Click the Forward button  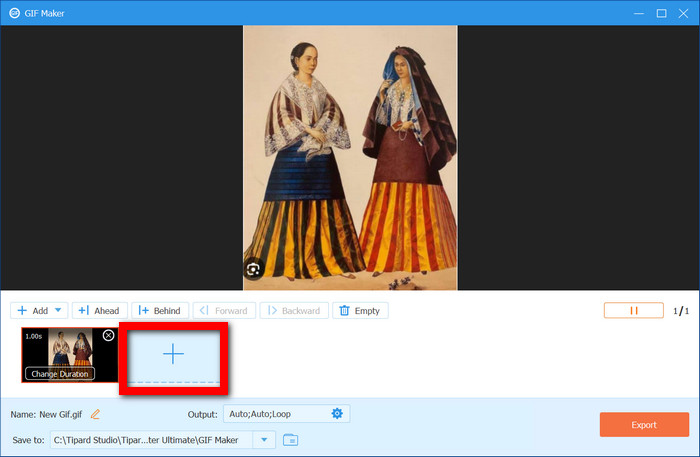pos(224,311)
